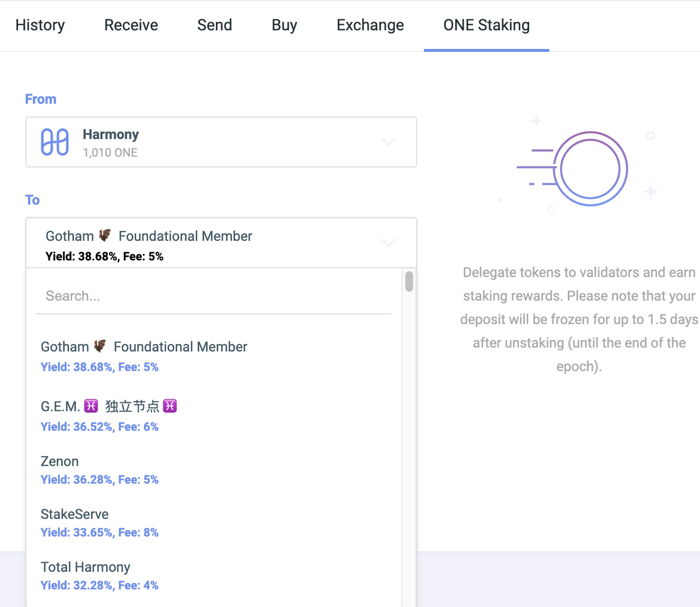This screenshot has height=607, width=700.
Task: Go to the Send tab
Action: (x=215, y=25)
